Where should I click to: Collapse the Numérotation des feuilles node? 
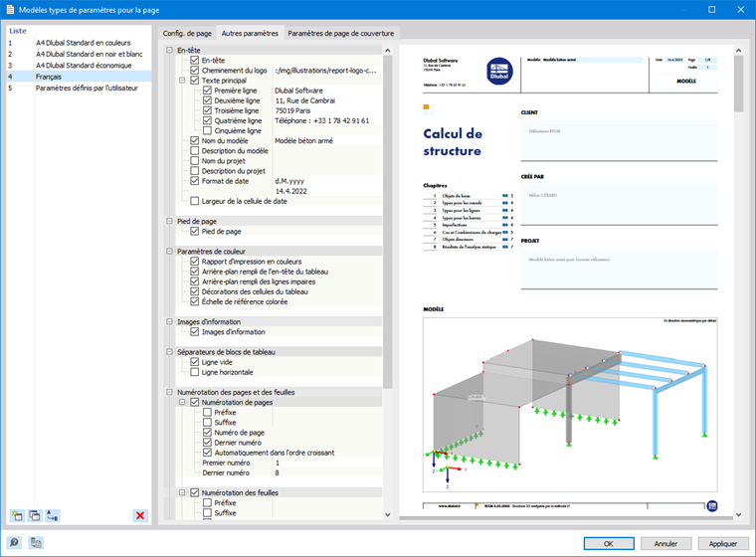tap(182, 493)
